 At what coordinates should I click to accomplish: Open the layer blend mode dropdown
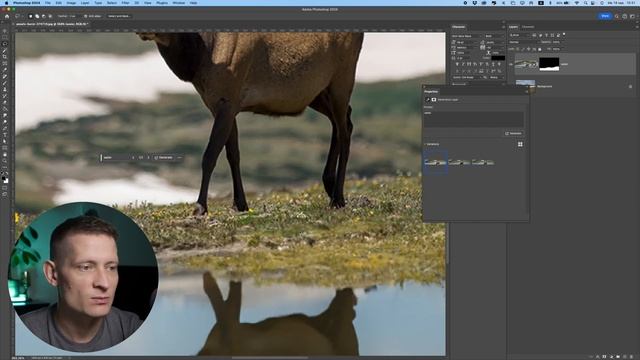[523, 42]
